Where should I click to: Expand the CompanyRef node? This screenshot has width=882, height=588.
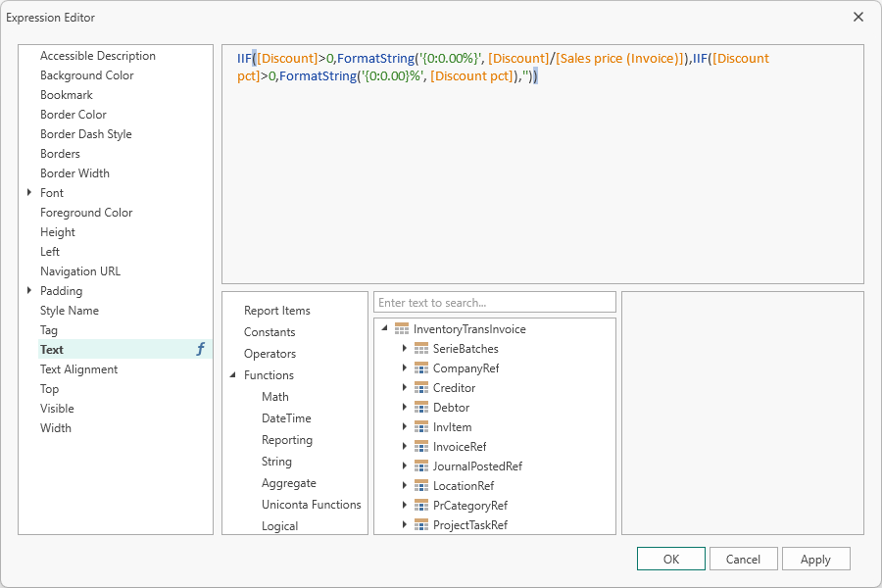point(404,368)
